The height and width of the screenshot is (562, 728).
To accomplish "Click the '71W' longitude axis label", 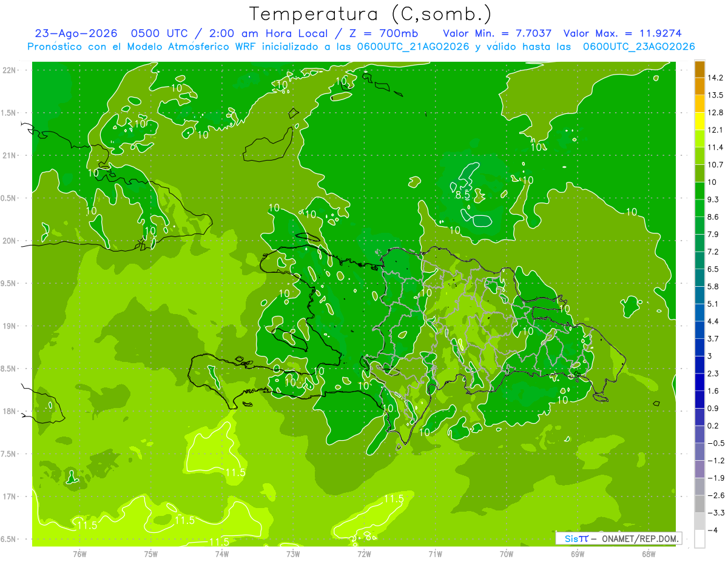I will point(435,554).
